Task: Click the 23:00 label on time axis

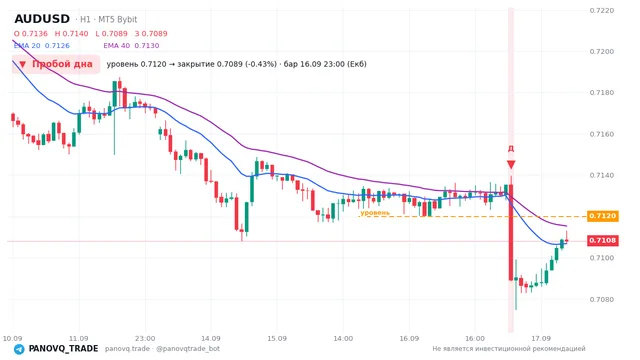Action: click(145, 338)
